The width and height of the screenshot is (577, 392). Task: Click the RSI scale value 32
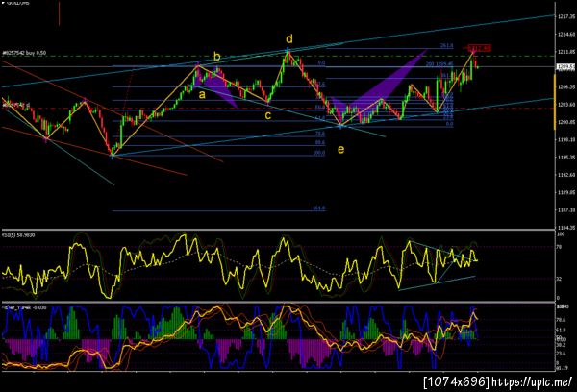click(560, 279)
